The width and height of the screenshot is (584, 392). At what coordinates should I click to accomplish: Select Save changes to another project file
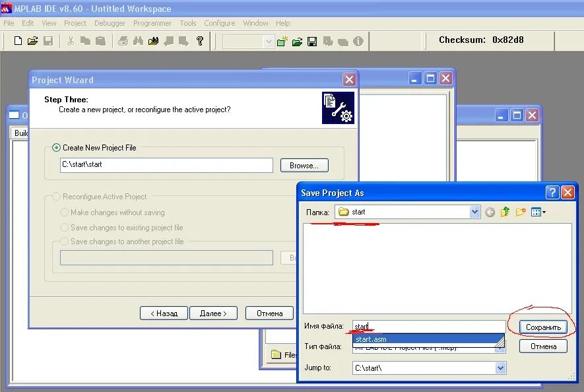coord(65,242)
